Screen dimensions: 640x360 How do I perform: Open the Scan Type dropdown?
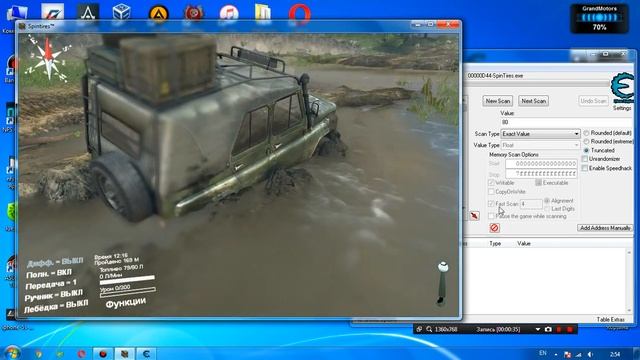(x=540, y=134)
